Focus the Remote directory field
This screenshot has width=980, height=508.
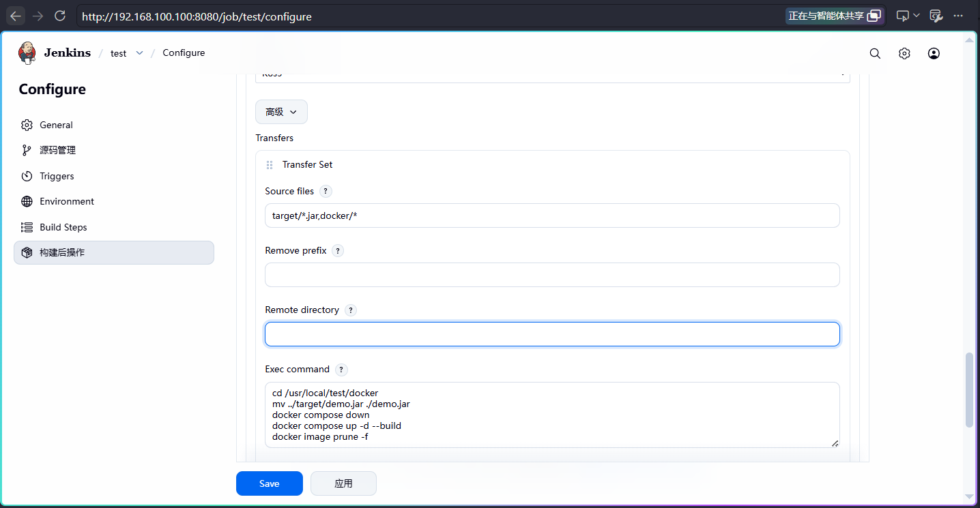(552, 334)
